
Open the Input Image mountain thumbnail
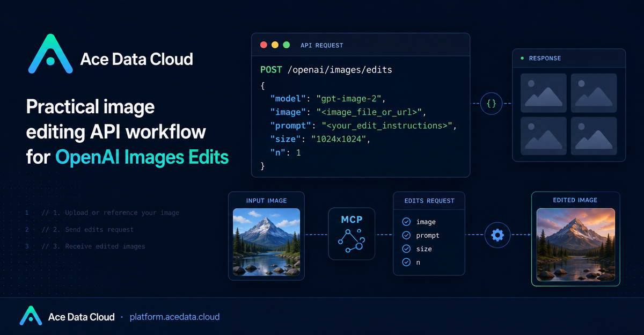(x=266, y=242)
